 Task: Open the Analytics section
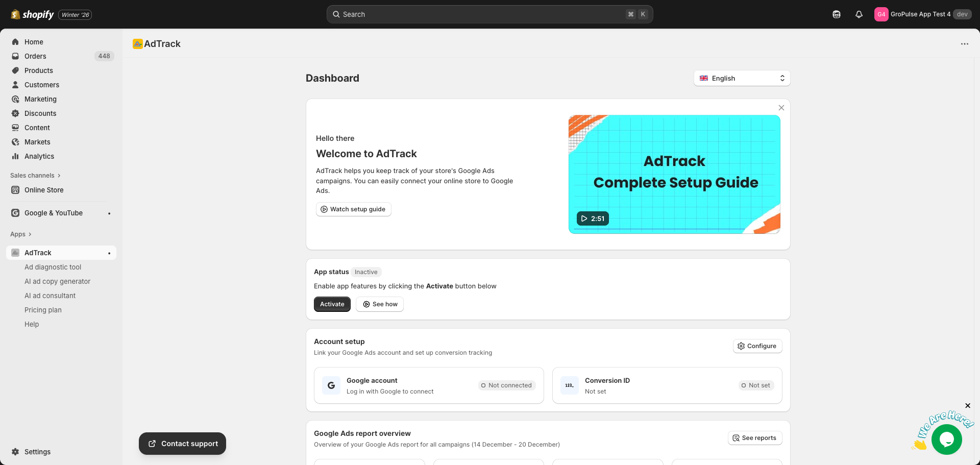pyautogui.click(x=38, y=156)
